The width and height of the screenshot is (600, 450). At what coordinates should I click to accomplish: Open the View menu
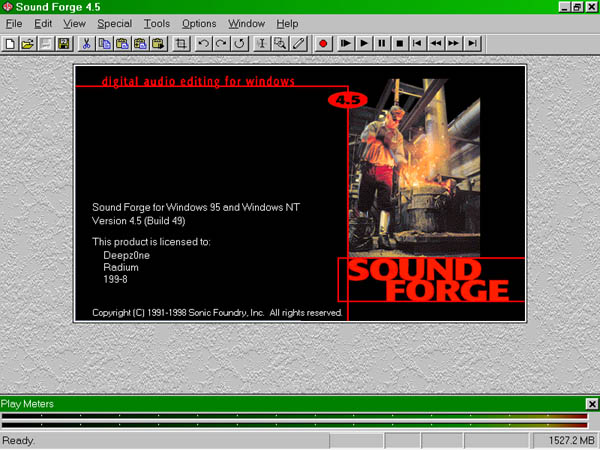(x=75, y=24)
